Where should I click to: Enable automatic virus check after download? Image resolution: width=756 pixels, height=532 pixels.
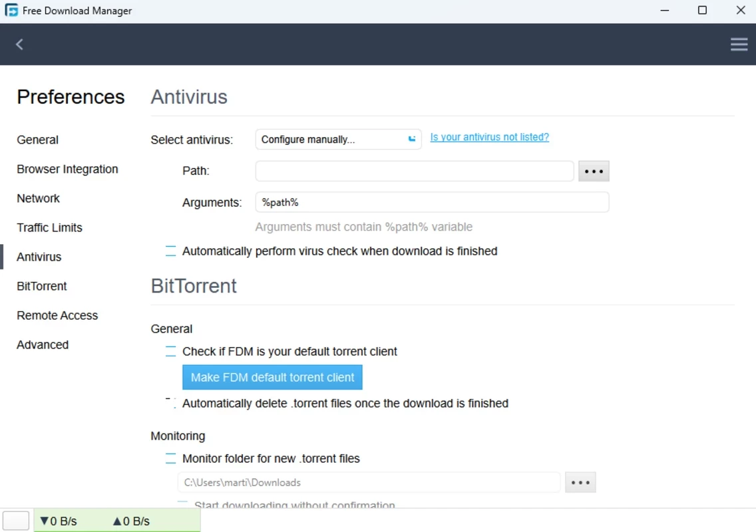(171, 251)
